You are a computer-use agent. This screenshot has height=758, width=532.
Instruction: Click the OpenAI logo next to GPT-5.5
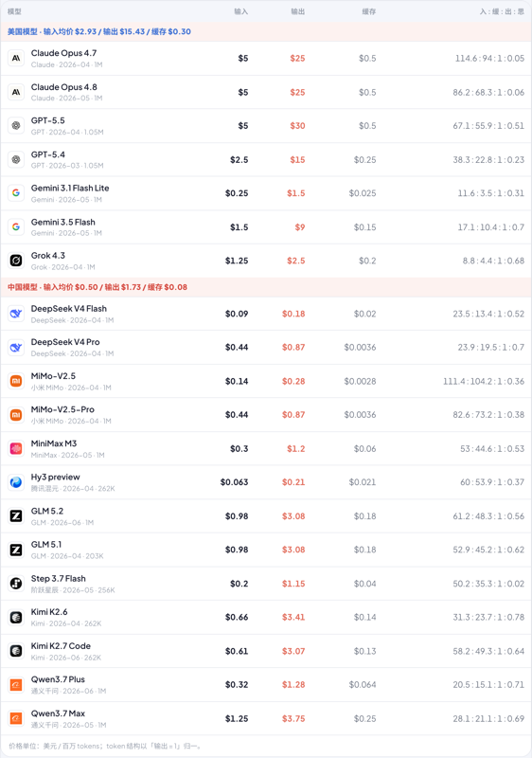[x=16, y=126]
